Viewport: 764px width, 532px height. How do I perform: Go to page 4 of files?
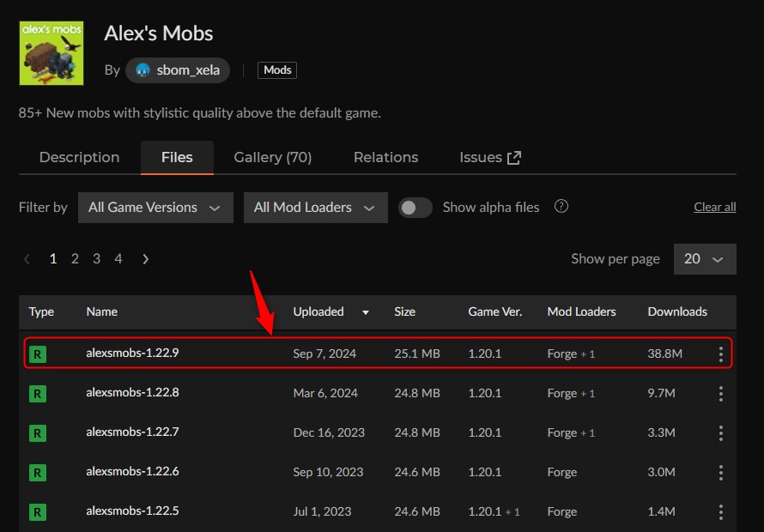pos(118,258)
